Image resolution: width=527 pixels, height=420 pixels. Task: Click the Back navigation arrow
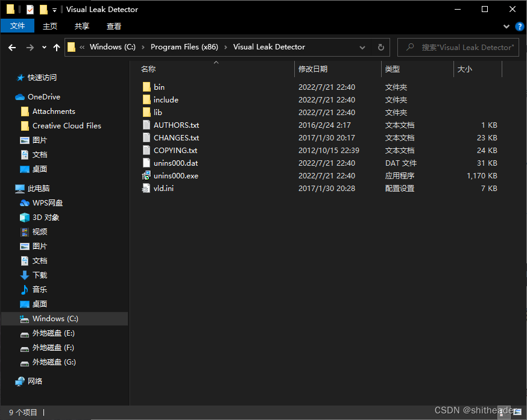pyautogui.click(x=12, y=48)
